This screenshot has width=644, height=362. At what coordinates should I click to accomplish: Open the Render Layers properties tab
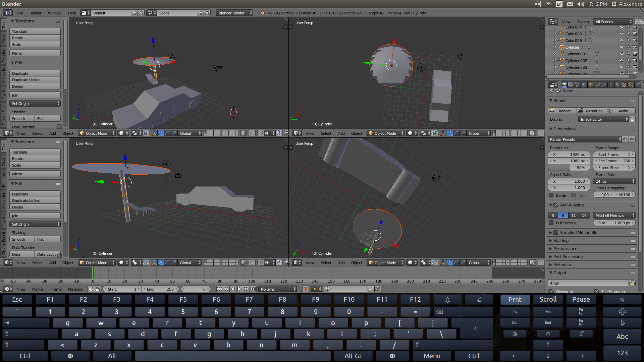(x=571, y=85)
